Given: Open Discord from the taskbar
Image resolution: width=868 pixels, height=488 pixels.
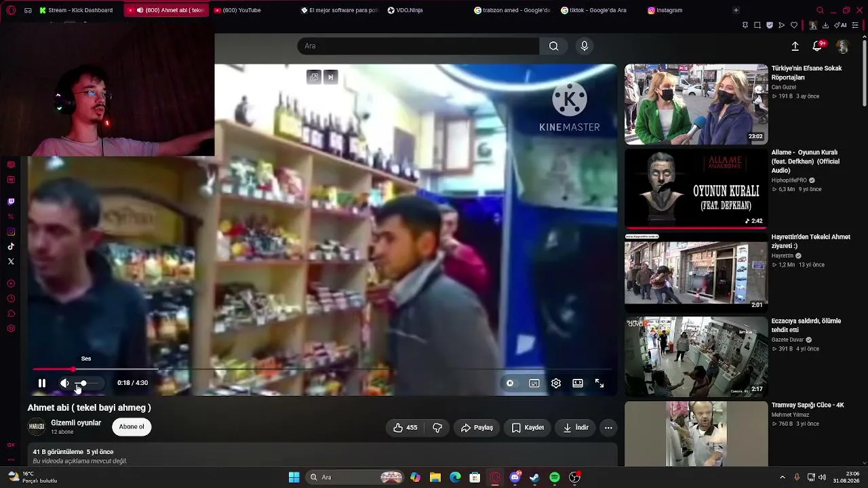Looking at the screenshot, I should point(515,477).
